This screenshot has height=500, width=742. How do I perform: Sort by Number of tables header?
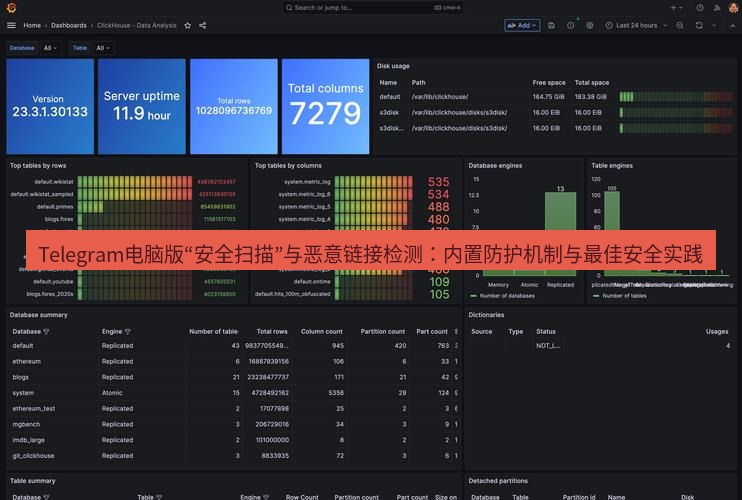coord(213,332)
